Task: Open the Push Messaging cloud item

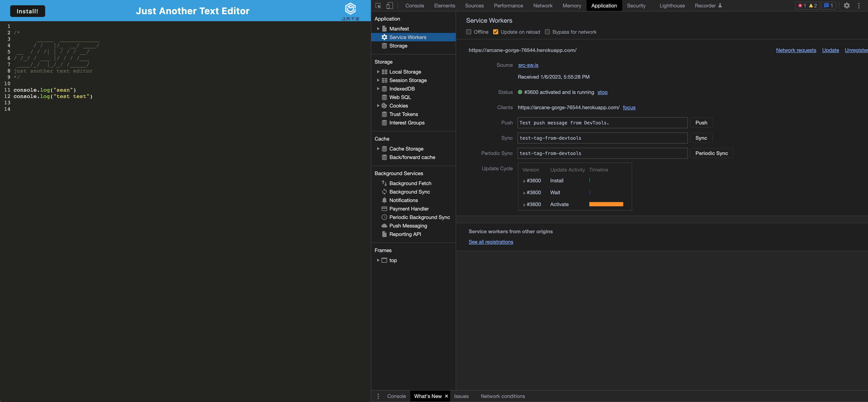Action: pyautogui.click(x=408, y=226)
